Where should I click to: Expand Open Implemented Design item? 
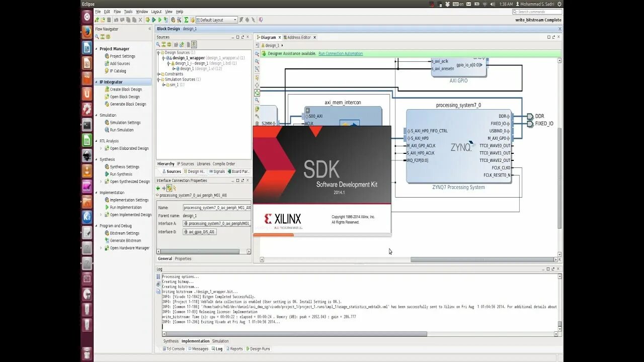click(x=101, y=215)
